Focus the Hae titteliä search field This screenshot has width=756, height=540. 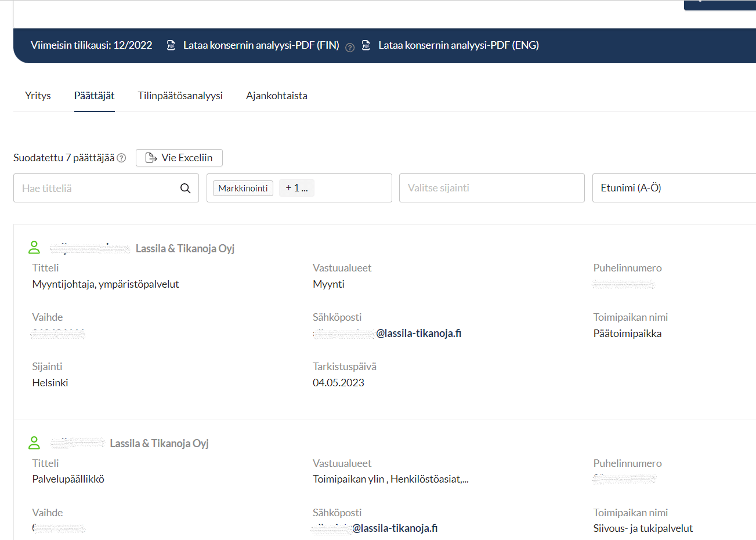[x=106, y=188]
